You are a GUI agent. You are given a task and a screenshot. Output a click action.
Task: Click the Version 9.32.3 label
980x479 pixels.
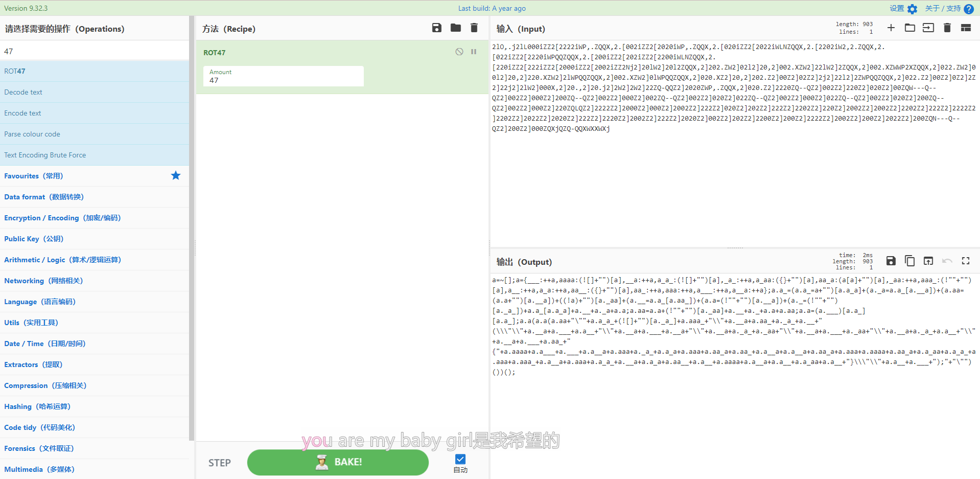point(26,8)
